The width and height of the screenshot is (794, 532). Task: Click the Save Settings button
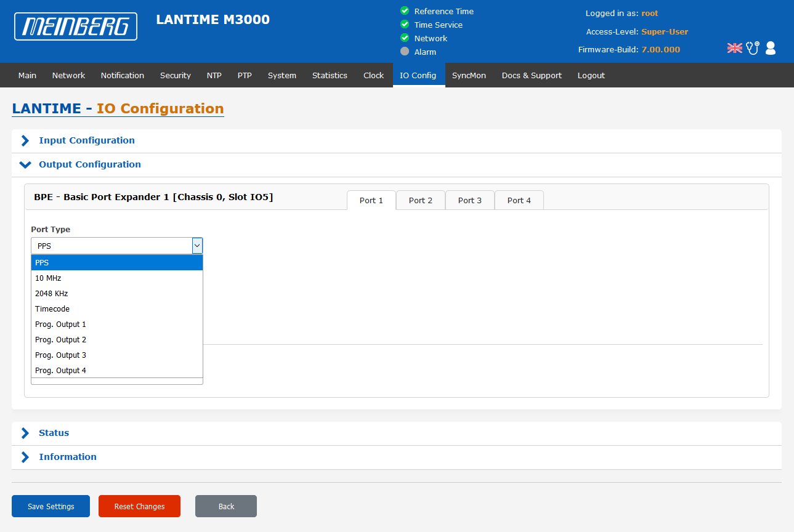coord(51,506)
